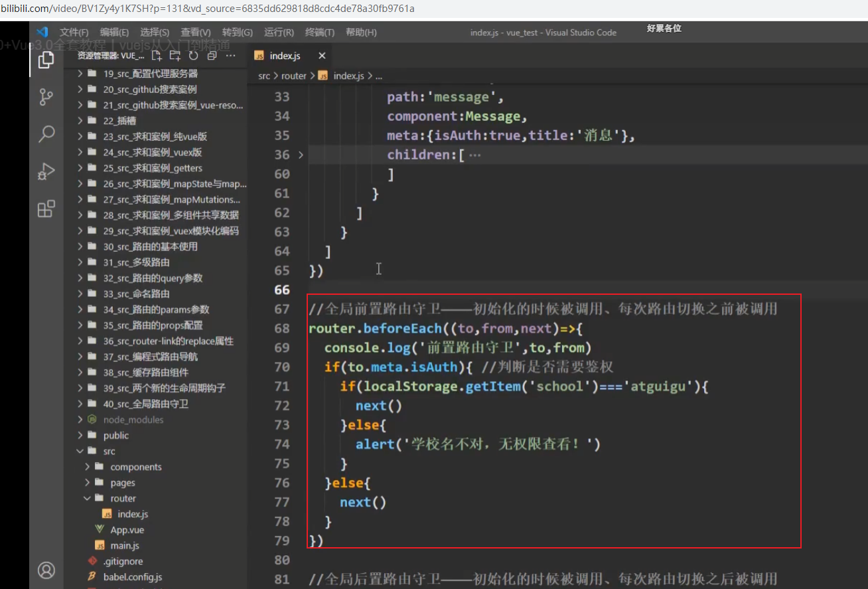Select the 34_src_路由的params参数 folder
The height and width of the screenshot is (589, 868).
(156, 309)
